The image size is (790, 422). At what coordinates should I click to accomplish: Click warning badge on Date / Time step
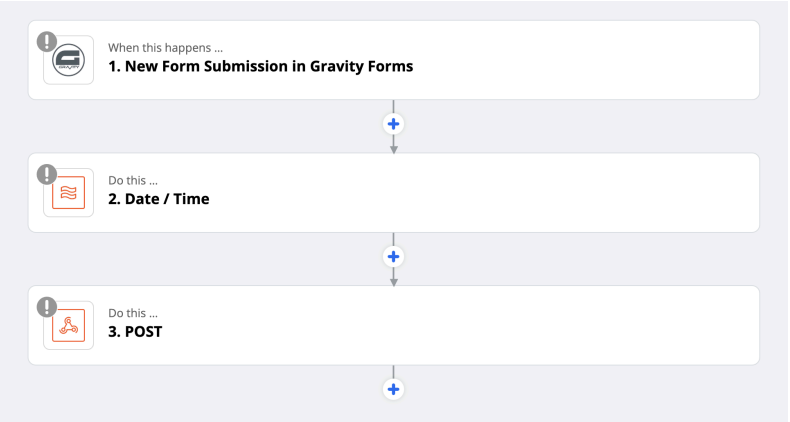click(x=46, y=174)
